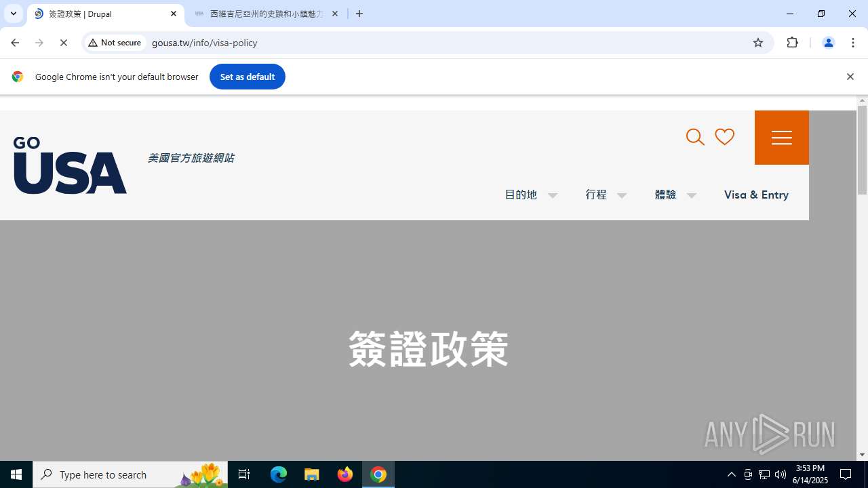This screenshot has height=488, width=868.
Task: Open the 行程 navigation item
Action: [596, 195]
